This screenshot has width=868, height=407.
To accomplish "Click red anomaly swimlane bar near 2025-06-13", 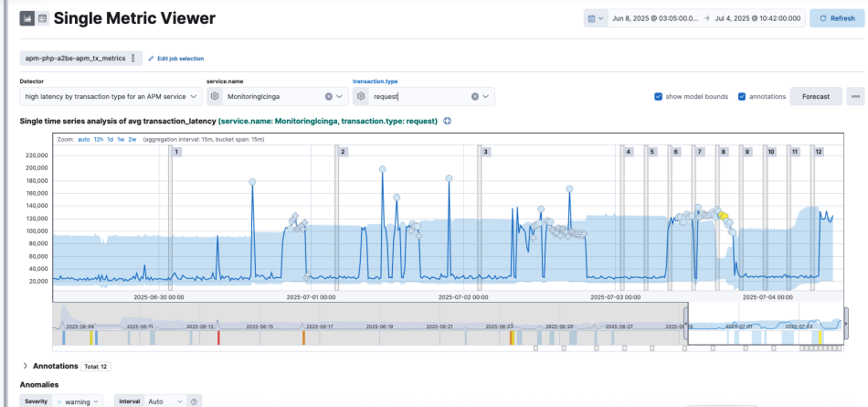I will pos(218,337).
